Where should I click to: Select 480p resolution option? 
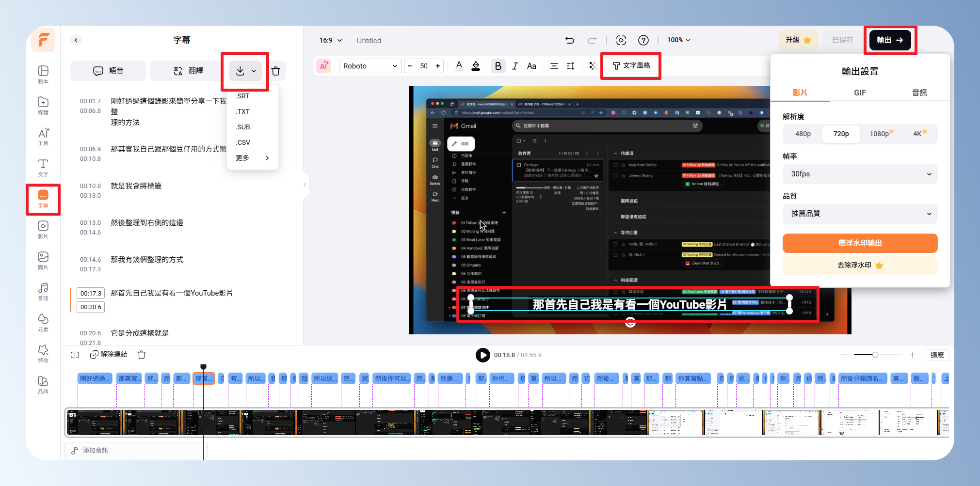click(803, 134)
